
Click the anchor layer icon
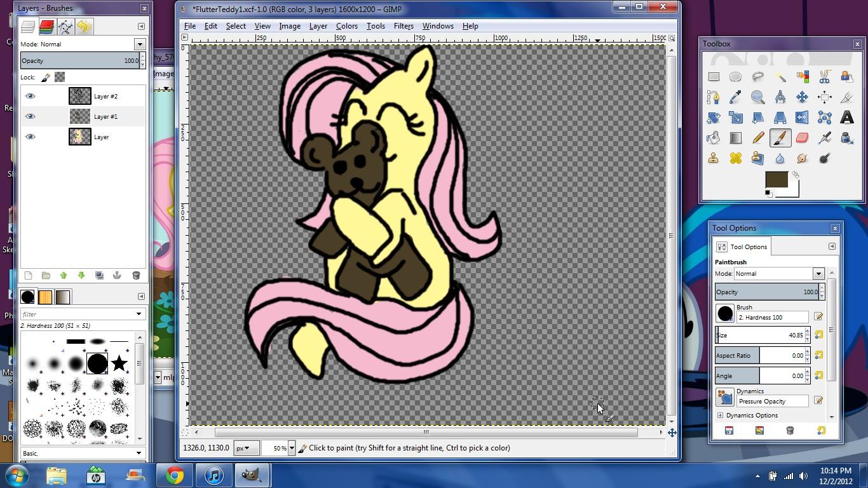pyautogui.click(x=117, y=275)
